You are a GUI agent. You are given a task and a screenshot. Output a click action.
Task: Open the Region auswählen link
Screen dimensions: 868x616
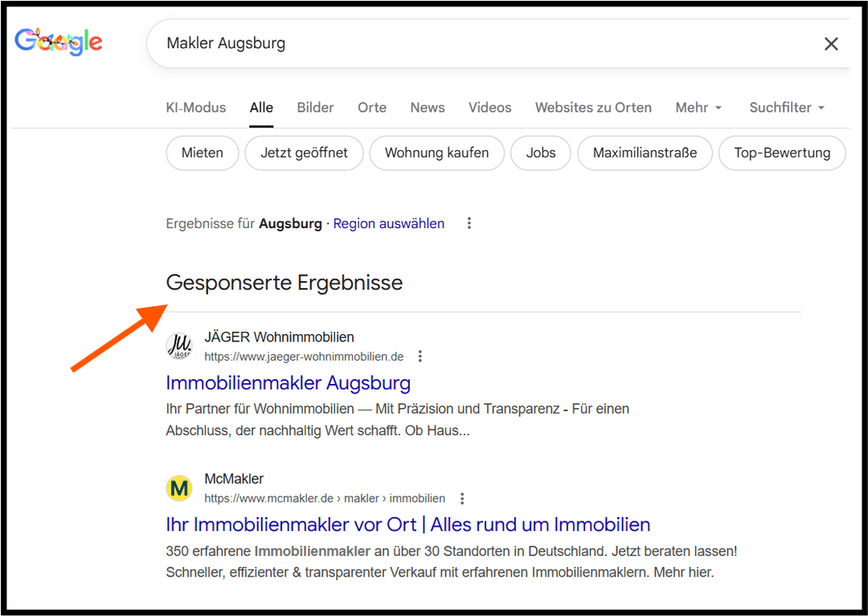tap(388, 223)
